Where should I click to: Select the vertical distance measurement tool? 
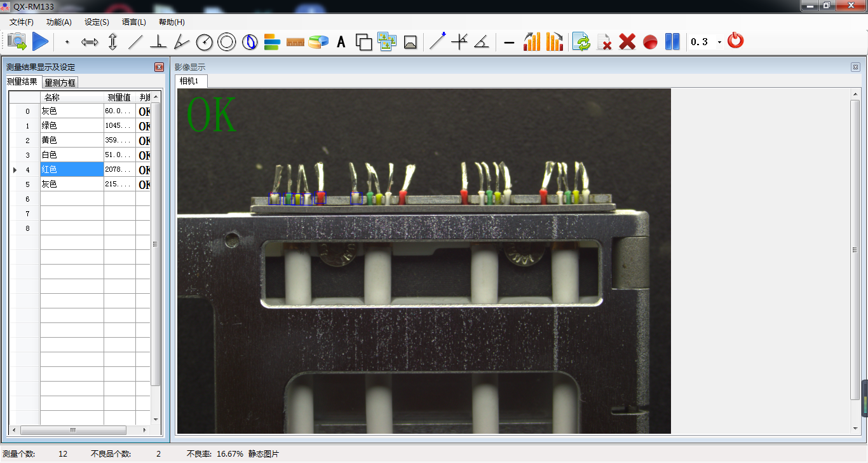(112, 43)
